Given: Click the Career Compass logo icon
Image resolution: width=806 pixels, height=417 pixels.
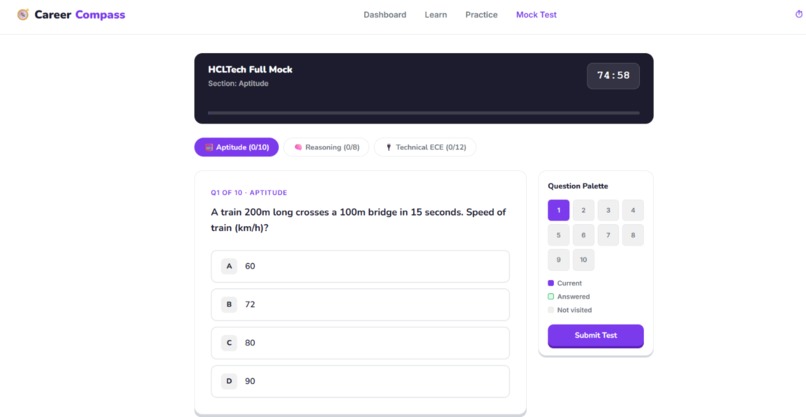Looking at the screenshot, I should [x=23, y=15].
